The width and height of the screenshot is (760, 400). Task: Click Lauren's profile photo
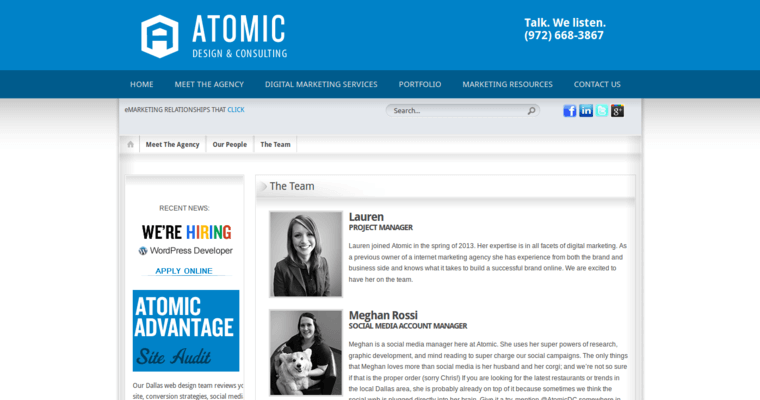306,254
